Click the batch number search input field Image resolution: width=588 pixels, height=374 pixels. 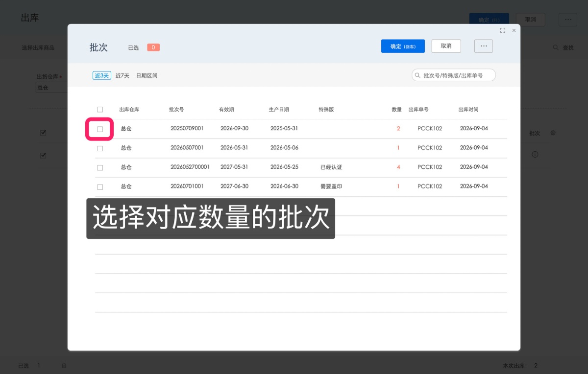pyautogui.click(x=454, y=75)
